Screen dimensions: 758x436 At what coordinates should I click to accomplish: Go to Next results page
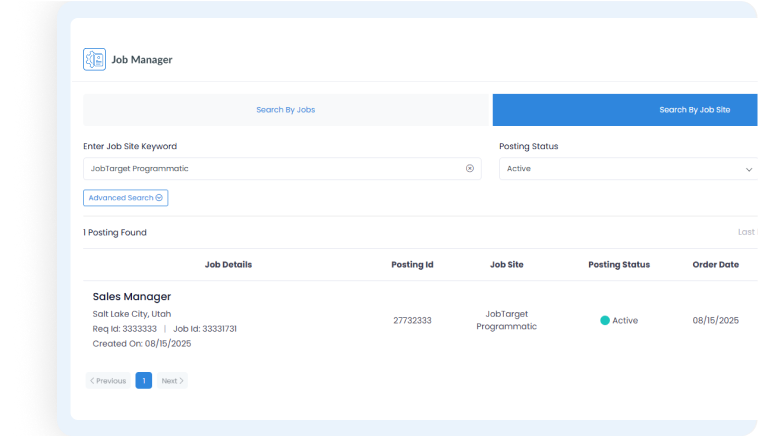pos(172,380)
